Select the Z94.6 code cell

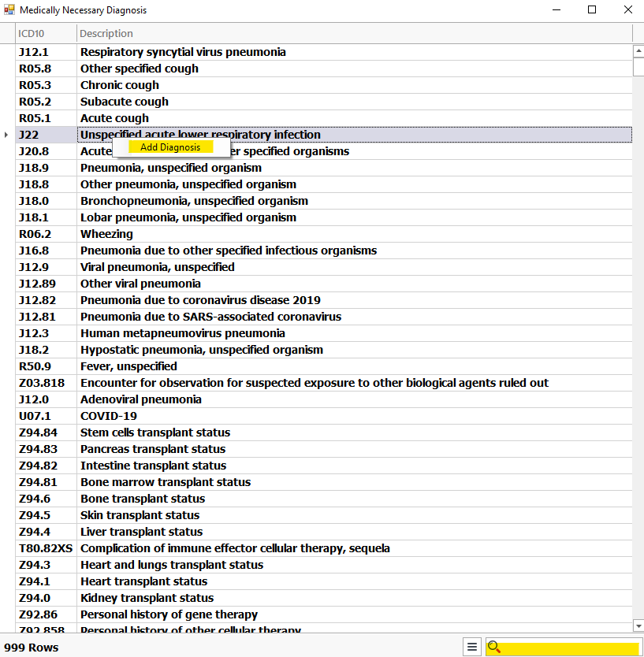point(47,499)
